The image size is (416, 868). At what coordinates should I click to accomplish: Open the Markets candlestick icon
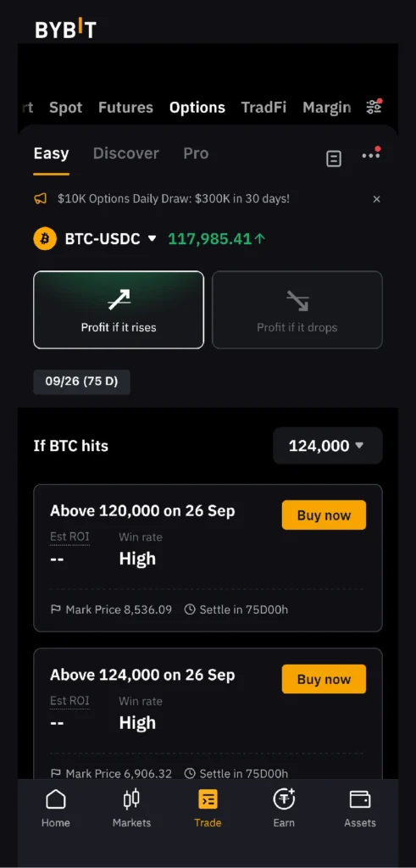pyautogui.click(x=131, y=798)
